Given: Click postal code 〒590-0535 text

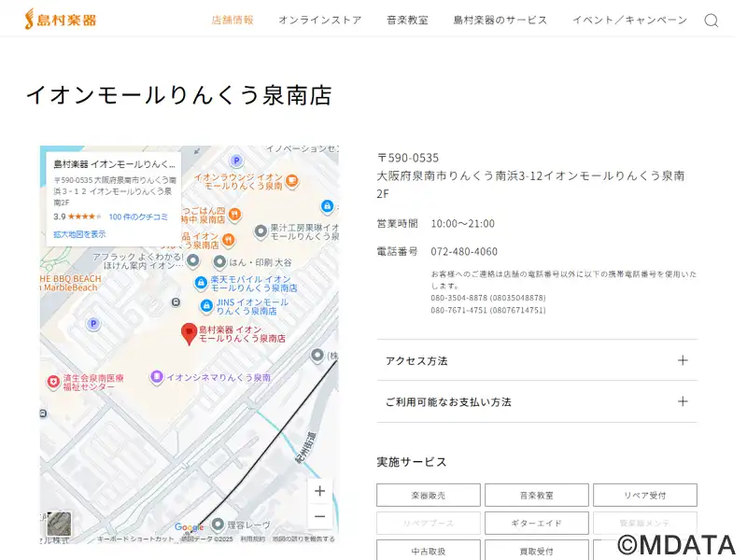Looking at the screenshot, I should click(408, 158).
